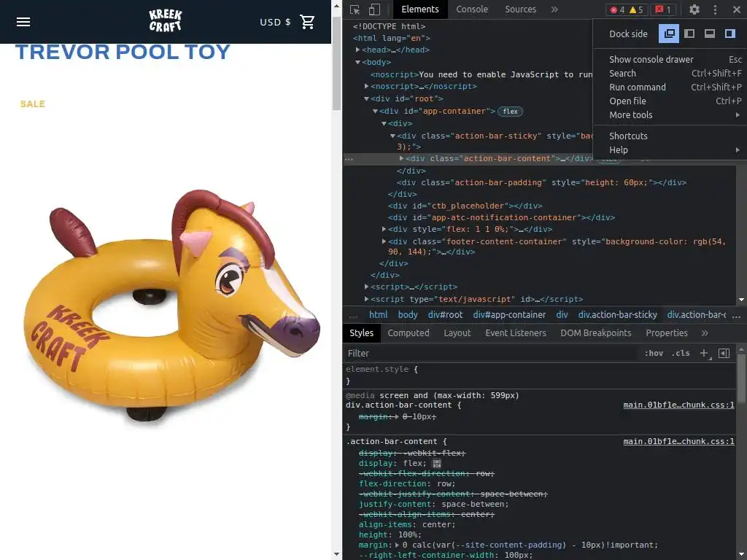Screen dimensions: 747x560
Task: Open the Properties pane tab
Action: coord(667,332)
